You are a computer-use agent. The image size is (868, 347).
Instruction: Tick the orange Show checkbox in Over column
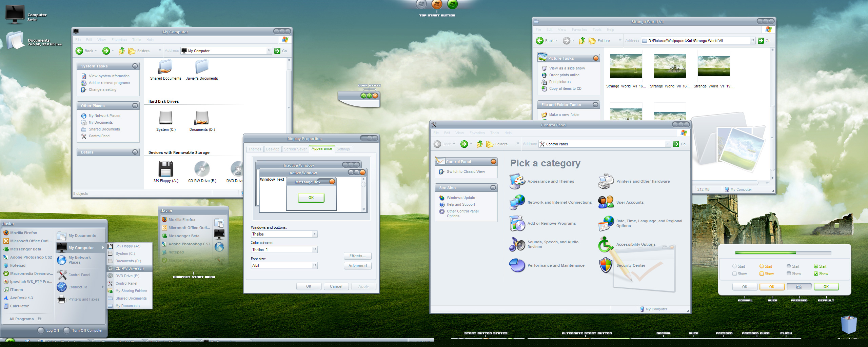pyautogui.click(x=762, y=274)
